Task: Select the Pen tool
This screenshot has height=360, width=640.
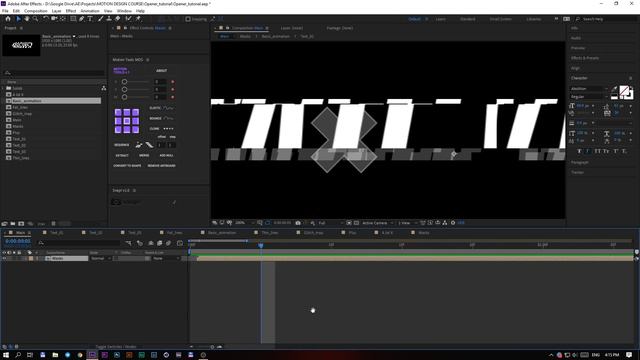Action: [82, 19]
